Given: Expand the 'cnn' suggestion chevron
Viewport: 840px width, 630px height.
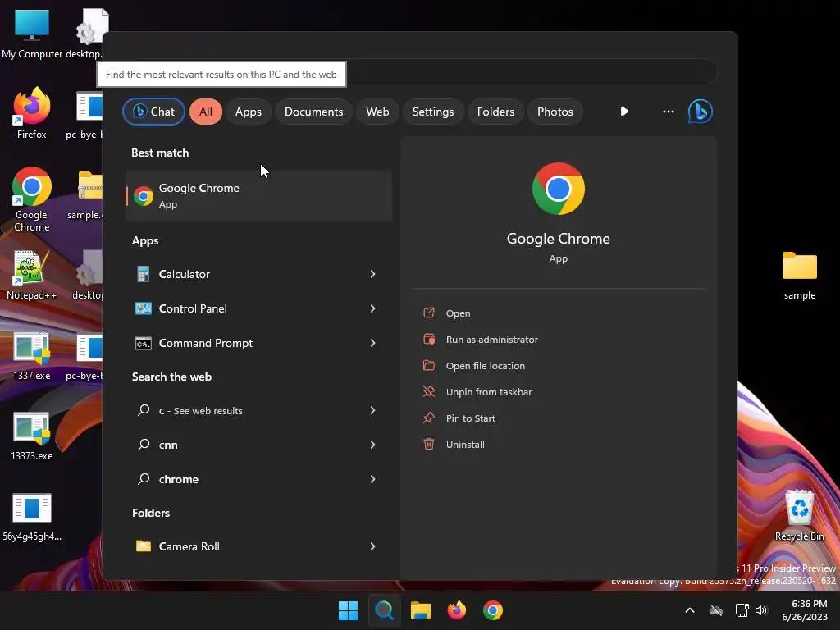Looking at the screenshot, I should point(373,445).
